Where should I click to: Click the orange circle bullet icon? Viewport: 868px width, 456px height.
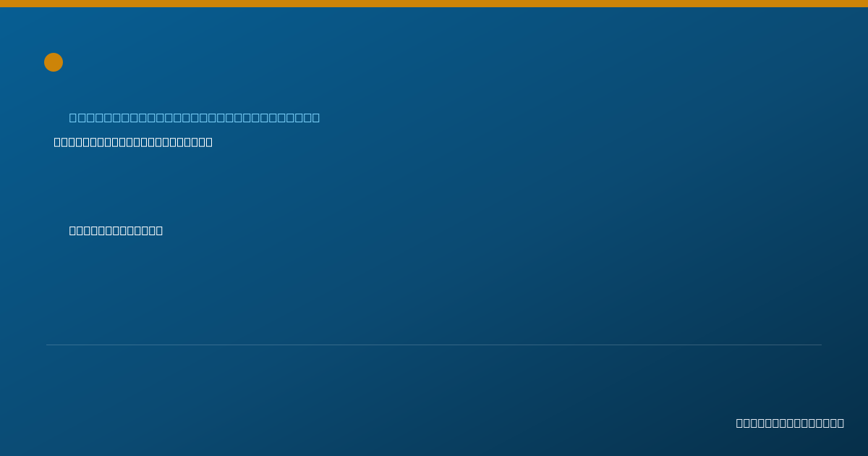(x=54, y=62)
